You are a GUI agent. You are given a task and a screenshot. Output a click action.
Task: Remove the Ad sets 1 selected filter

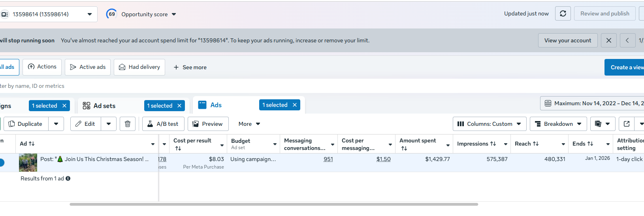point(179,106)
